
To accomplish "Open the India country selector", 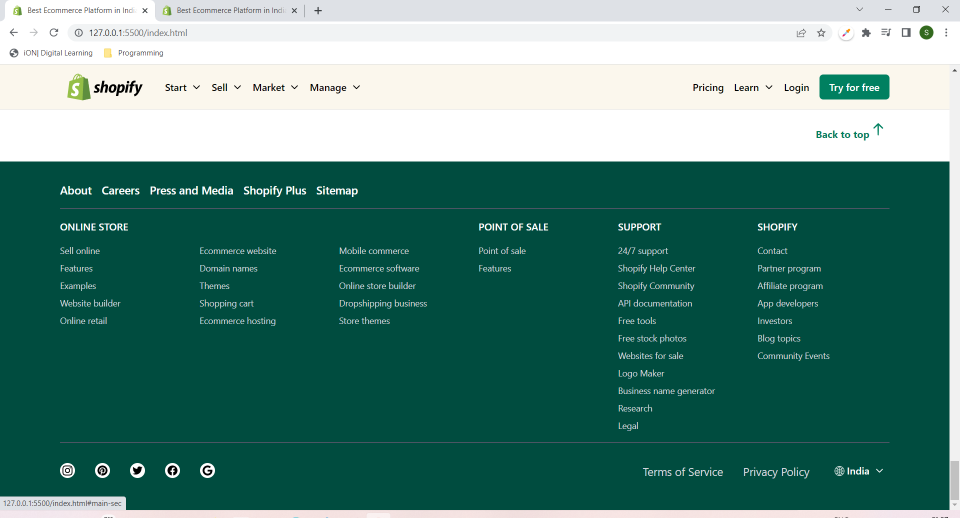I will [x=858, y=471].
